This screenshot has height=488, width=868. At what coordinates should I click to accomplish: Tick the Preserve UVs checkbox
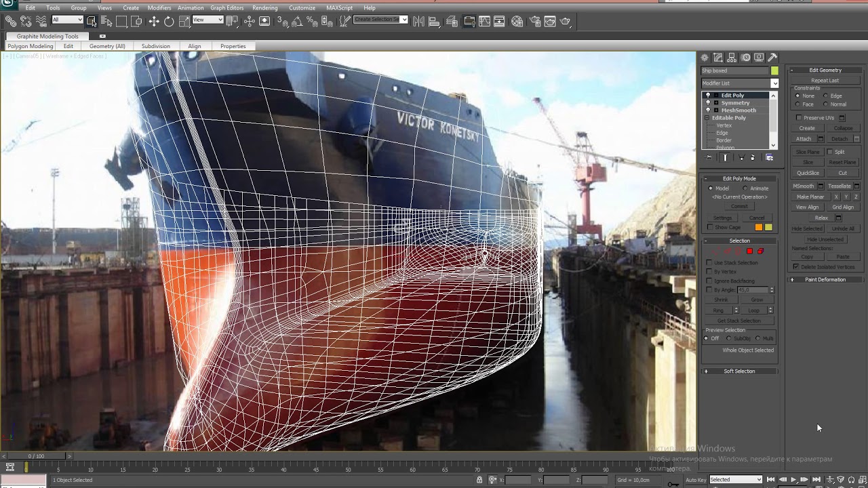[799, 118]
